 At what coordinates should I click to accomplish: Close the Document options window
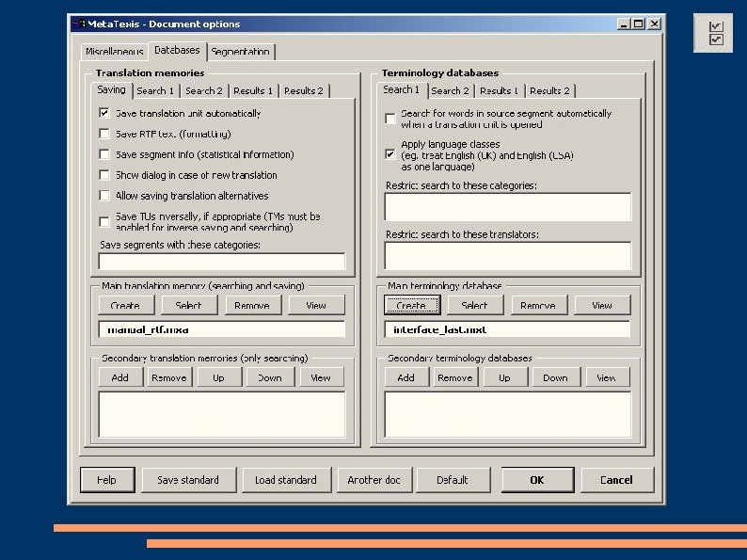[655, 24]
